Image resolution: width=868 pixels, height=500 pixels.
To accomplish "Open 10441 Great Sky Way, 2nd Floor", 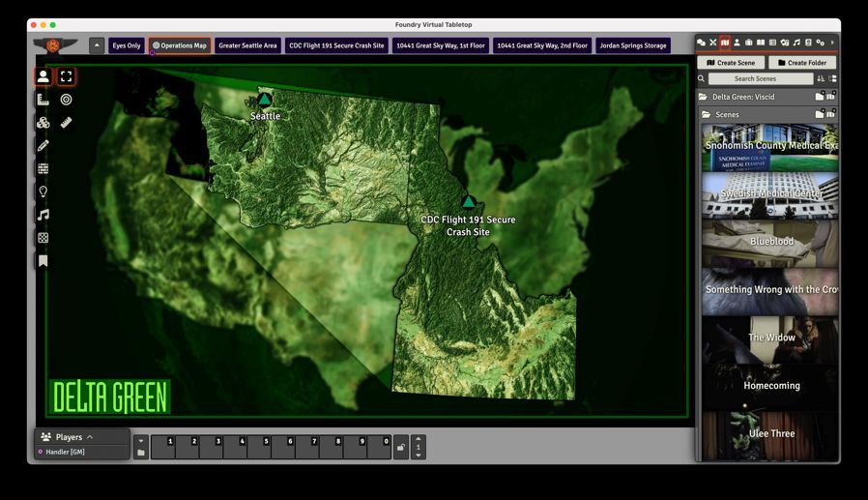I will (x=542, y=45).
